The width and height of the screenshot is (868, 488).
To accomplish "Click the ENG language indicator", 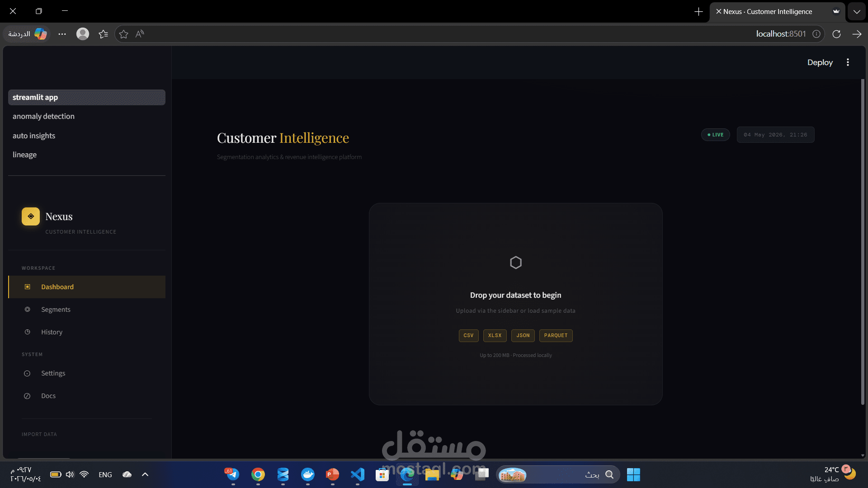I will tap(105, 474).
